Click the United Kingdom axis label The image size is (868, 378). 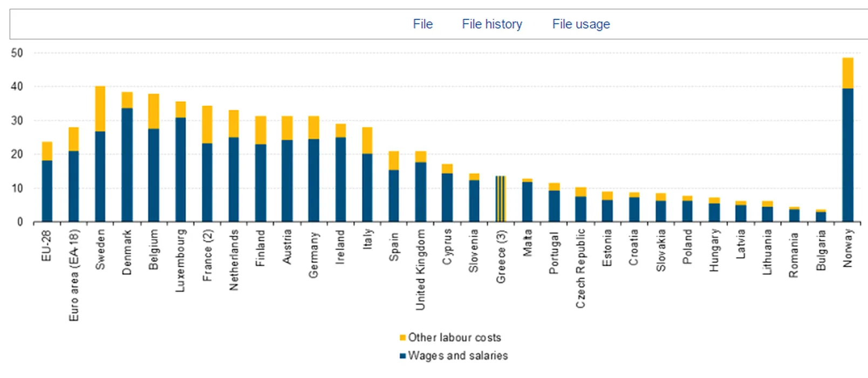pyautogui.click(x=420, y=269)
